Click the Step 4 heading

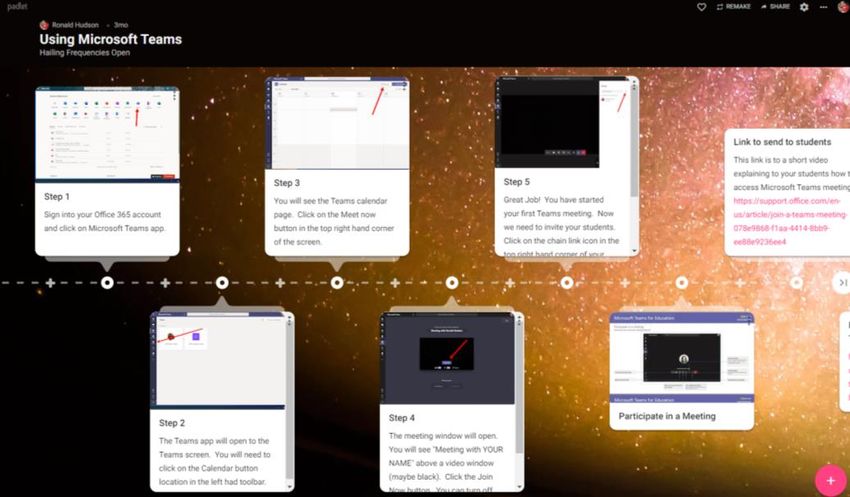pos(402,418)
